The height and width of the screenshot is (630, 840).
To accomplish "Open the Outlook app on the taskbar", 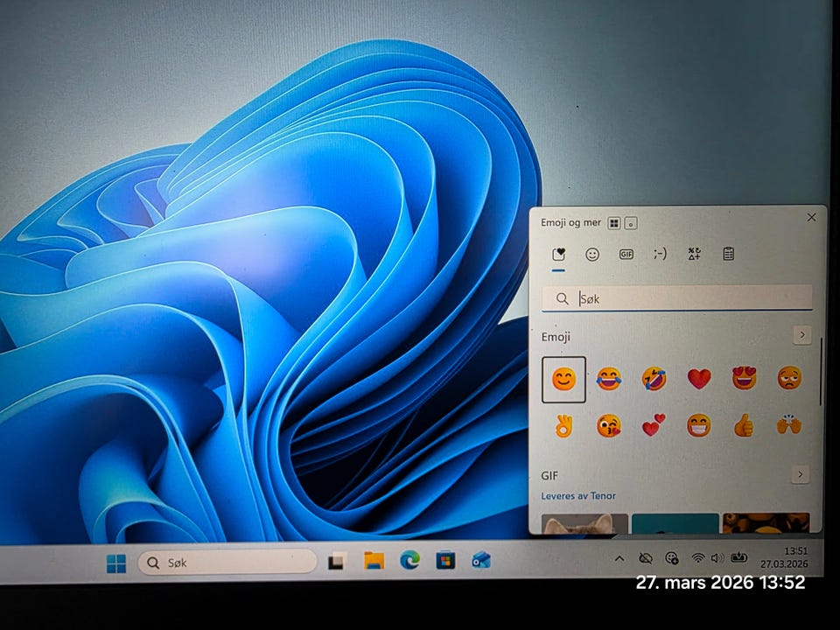I will click(x=480, y=560).
